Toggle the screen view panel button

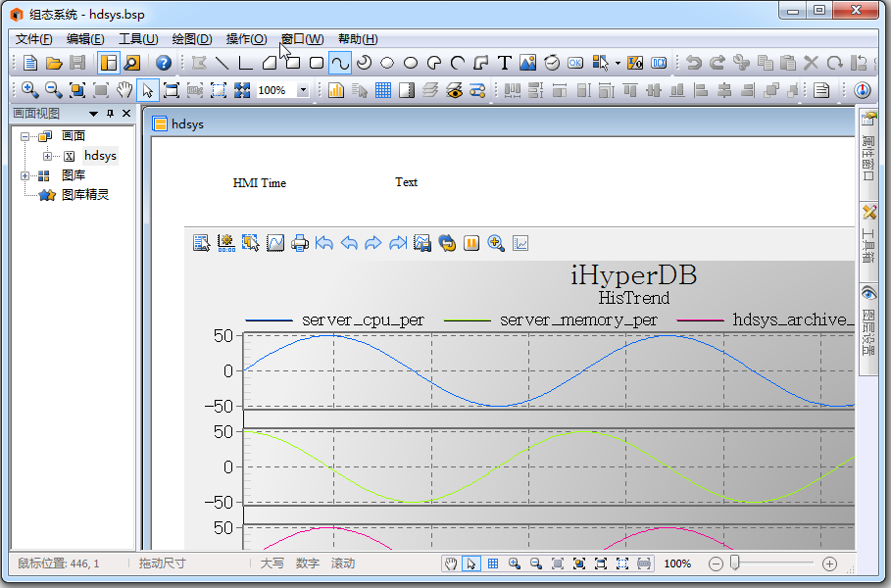coord(109,63)
